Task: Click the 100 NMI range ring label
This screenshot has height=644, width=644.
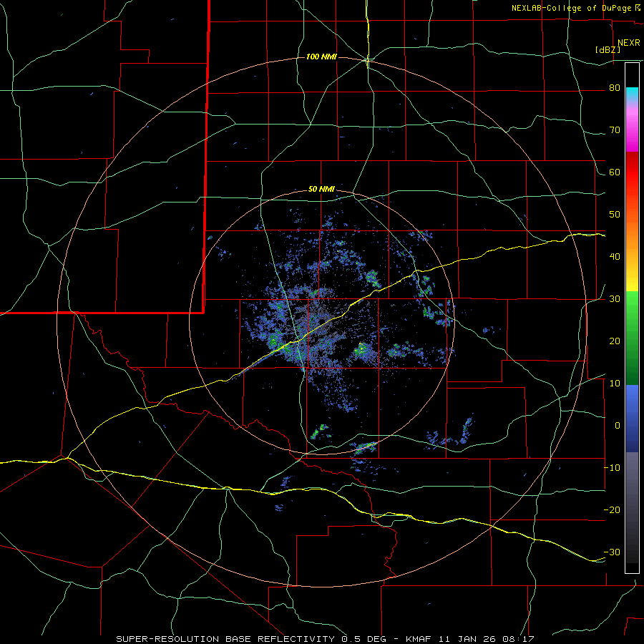Action: click(321, 57)
